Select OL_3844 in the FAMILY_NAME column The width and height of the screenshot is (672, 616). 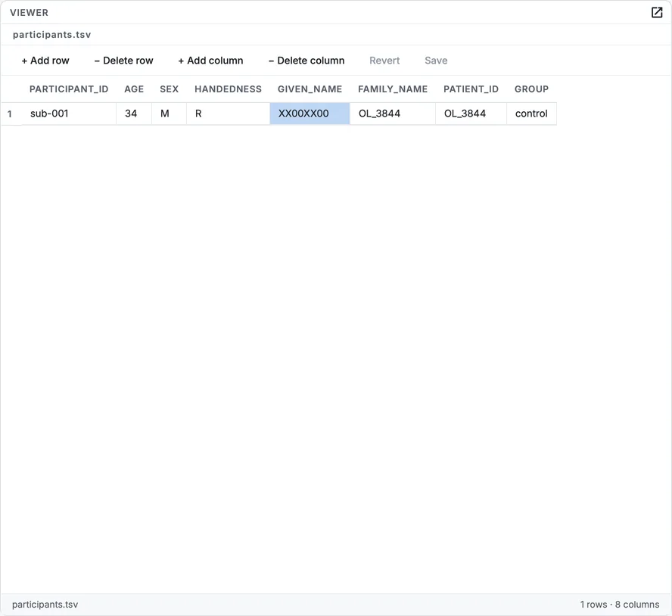pos(393,114)
